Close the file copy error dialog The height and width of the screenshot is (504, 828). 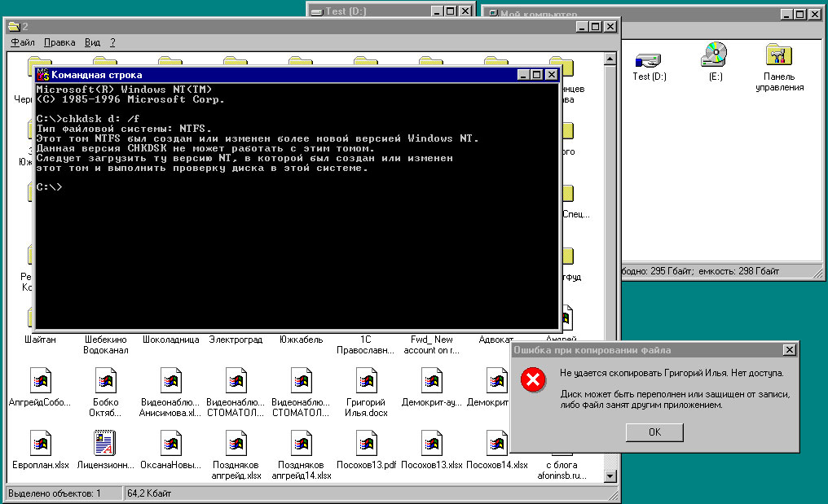[x=789, y=350]
